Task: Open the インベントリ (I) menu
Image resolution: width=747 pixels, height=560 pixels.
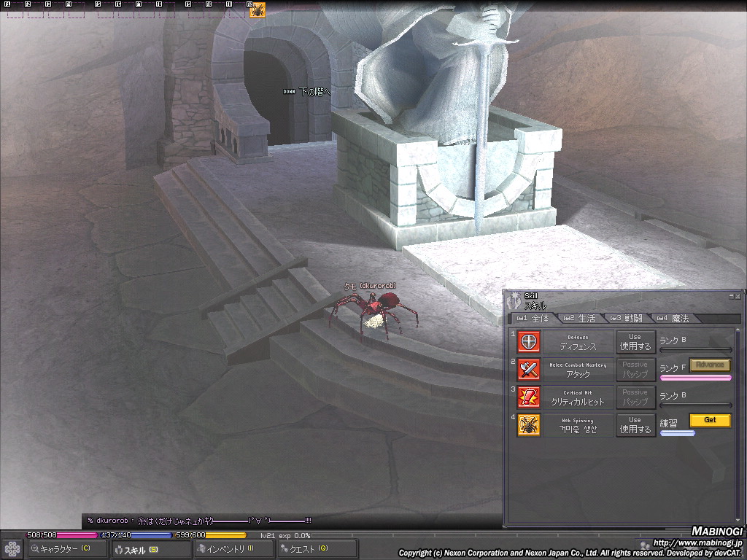Action: [x=234, y=549]
